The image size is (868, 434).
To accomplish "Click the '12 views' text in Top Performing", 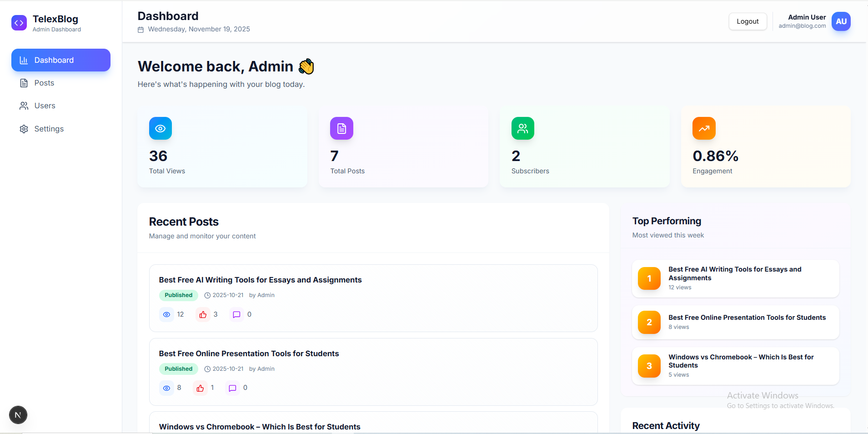I will click(x=680, y=288).
